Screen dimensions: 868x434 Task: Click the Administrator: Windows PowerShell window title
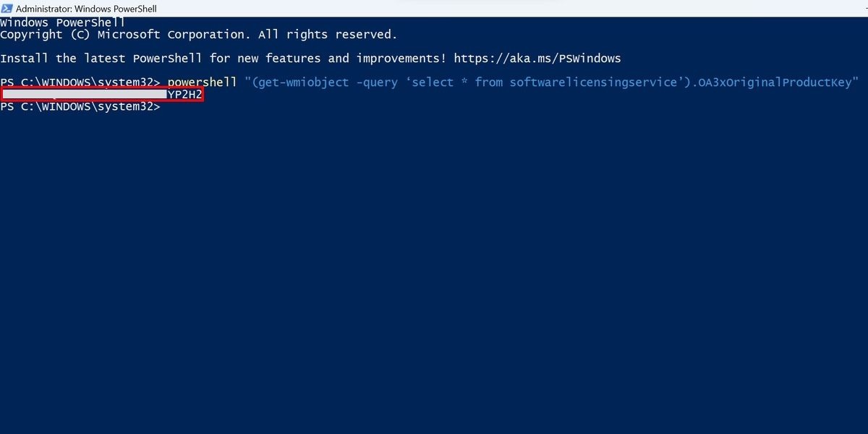pyautogui.click(x=86, y=9)
